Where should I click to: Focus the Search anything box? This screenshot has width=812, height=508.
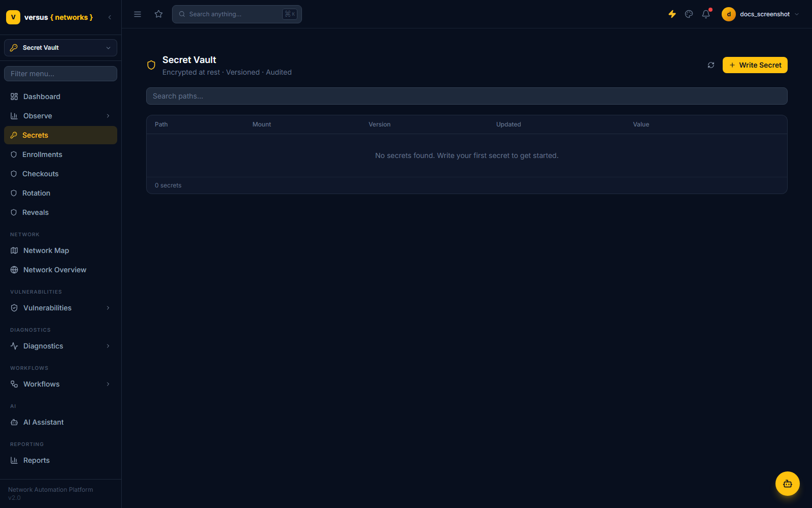click(237, 14)
